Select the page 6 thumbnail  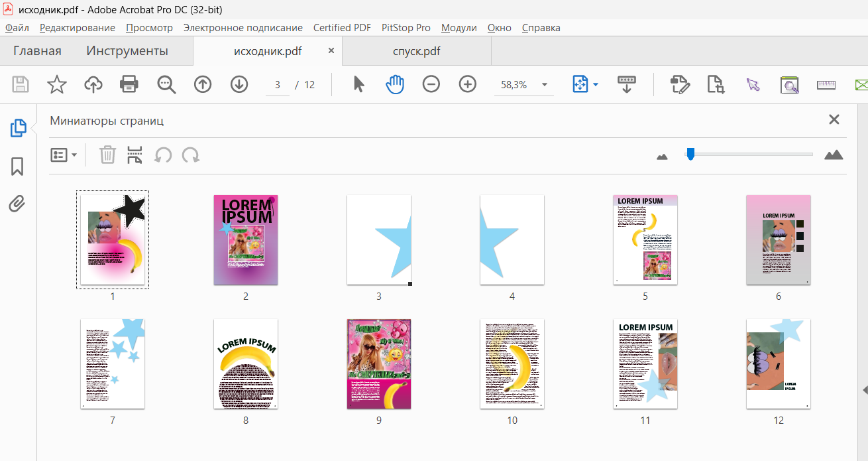[x=779, y=239]
